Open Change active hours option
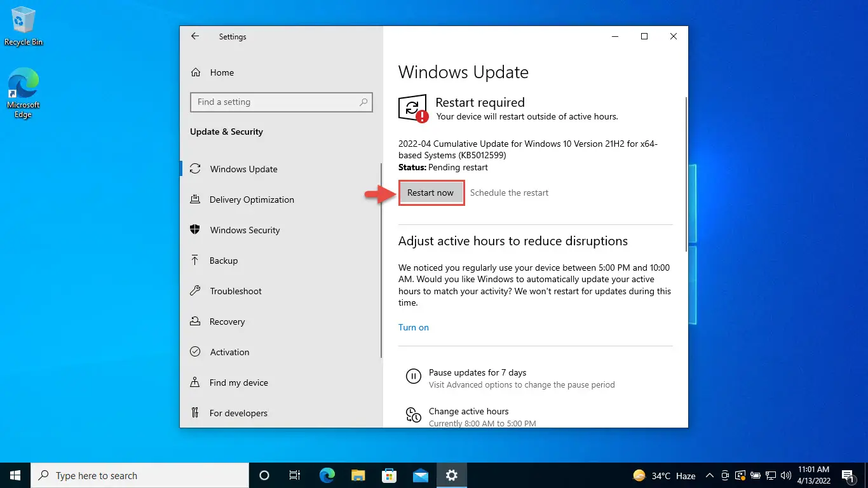868x488 pixels. [x=468, y=411]
